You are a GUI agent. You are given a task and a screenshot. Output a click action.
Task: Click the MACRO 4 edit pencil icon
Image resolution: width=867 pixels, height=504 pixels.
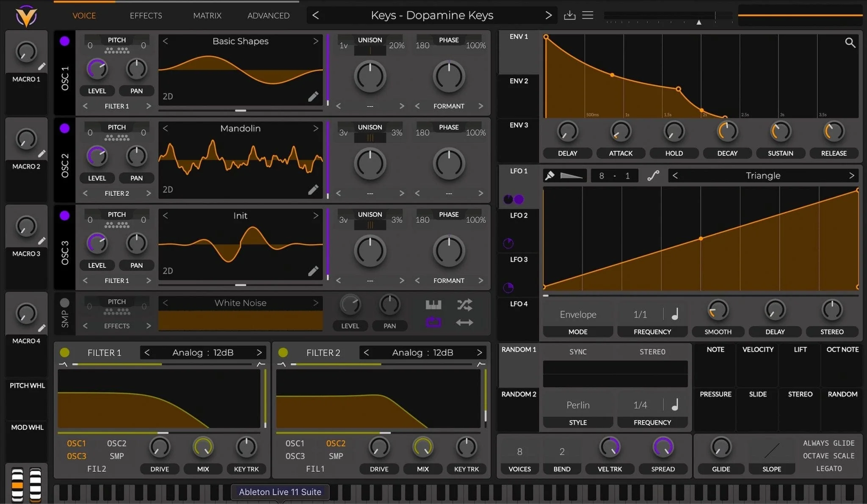click(41, 328)
